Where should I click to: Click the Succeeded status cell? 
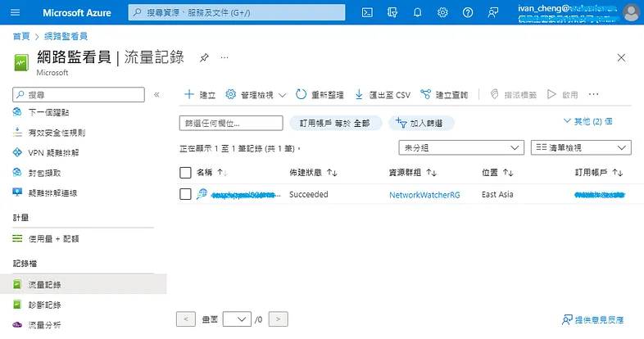pyautogui.click(x=308, y=195)
